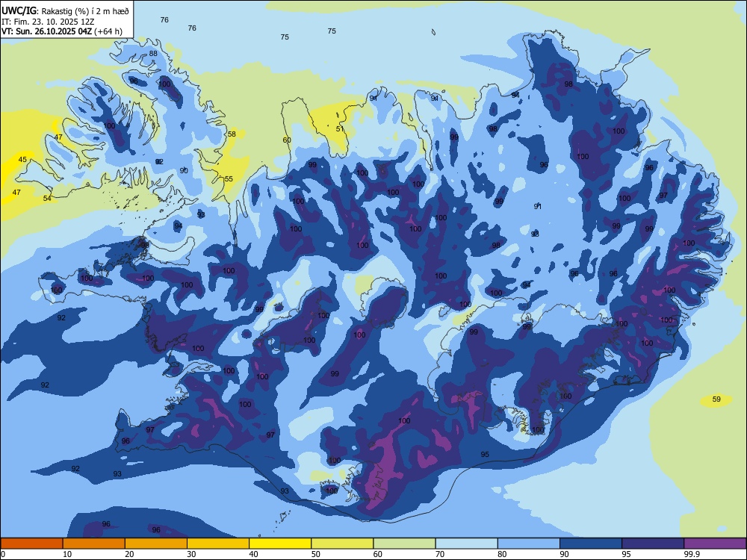747x560 pixels.
Task: Select the dark blue 90–95 legend swatch
Action: [591, 544]
